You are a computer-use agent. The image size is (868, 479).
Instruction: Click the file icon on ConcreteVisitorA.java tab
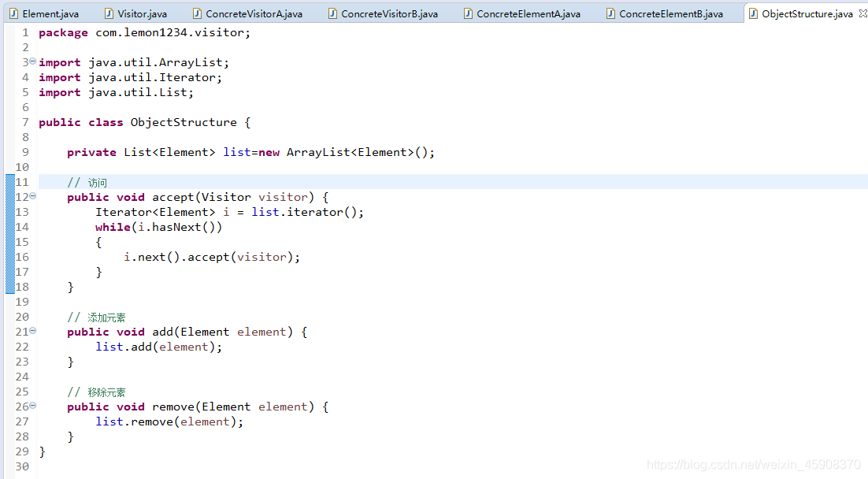[x=195, y=13]
